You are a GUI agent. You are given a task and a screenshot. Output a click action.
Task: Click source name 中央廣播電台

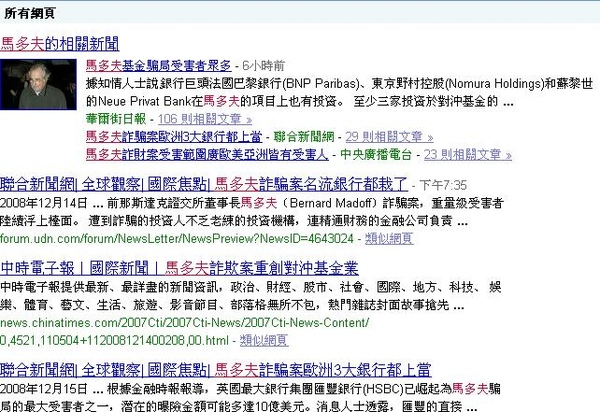(376, 155)
